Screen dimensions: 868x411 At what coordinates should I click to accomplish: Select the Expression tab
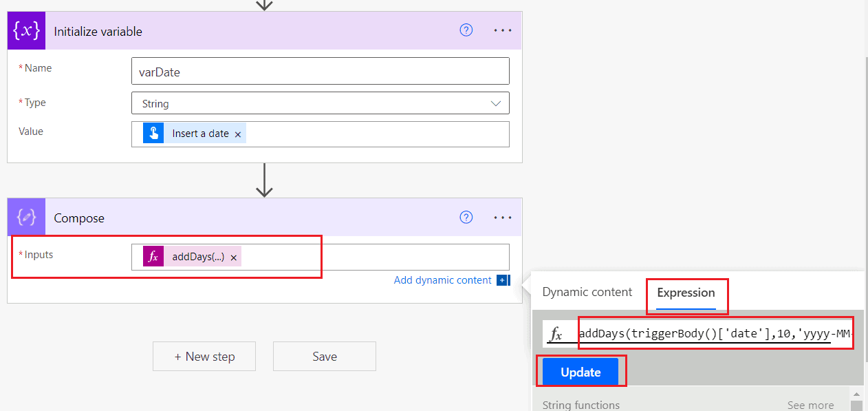click(x=686, y=292)
